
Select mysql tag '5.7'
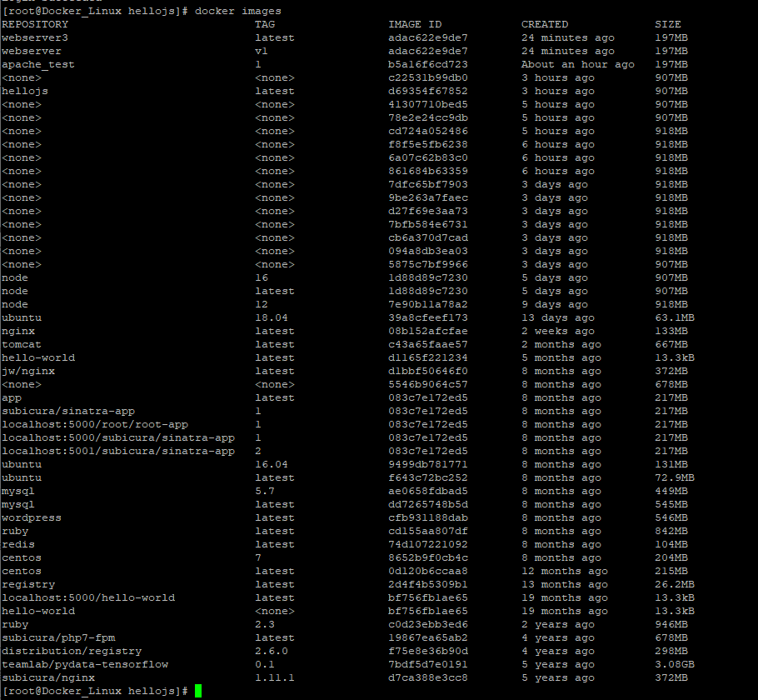265,491
